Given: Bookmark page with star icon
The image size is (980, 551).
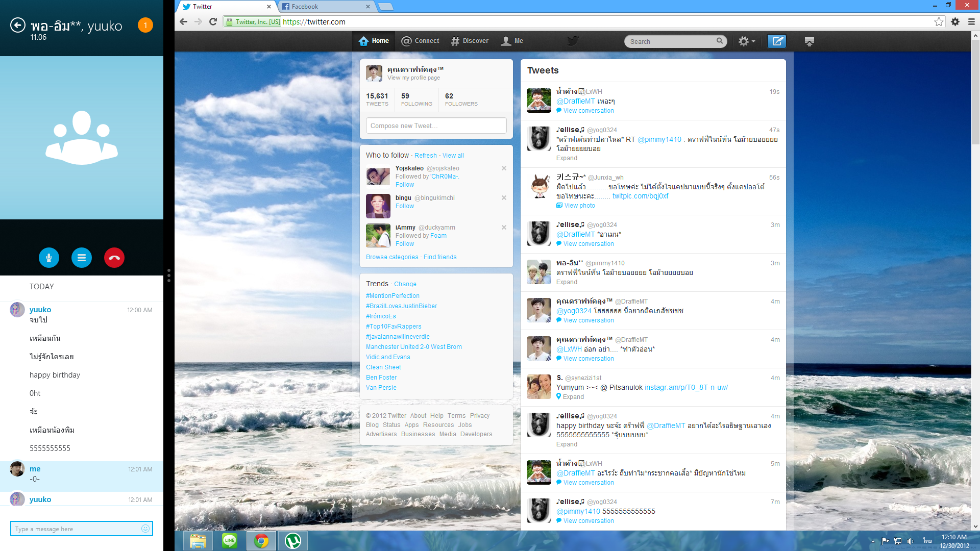Looking at the screenshot, I should [x=939, y=21].
